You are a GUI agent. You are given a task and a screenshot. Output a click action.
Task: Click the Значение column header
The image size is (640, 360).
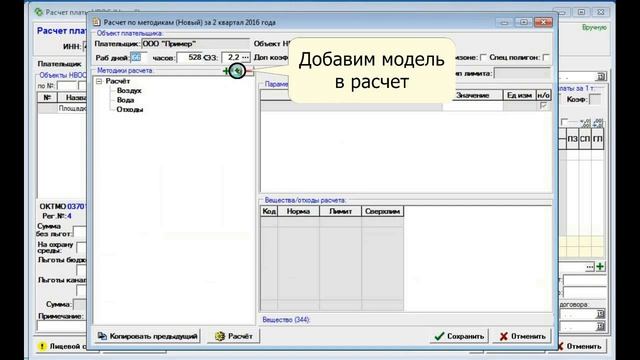(473, 95)
